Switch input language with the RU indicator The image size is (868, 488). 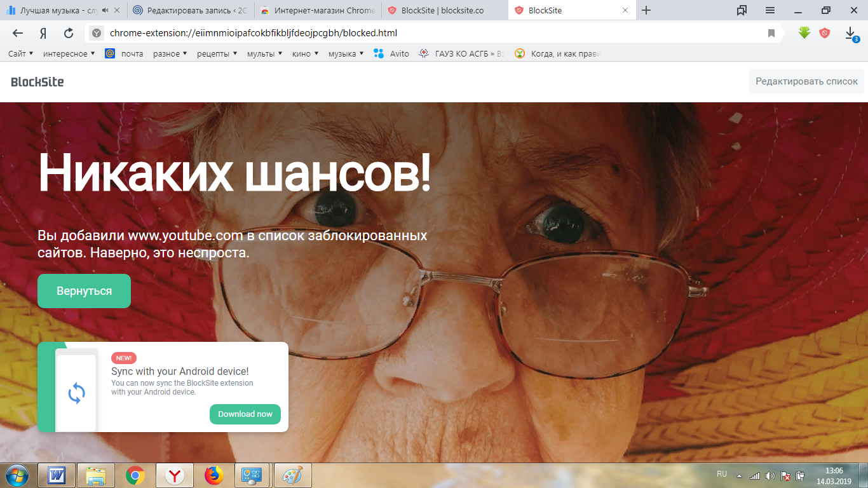722,474
